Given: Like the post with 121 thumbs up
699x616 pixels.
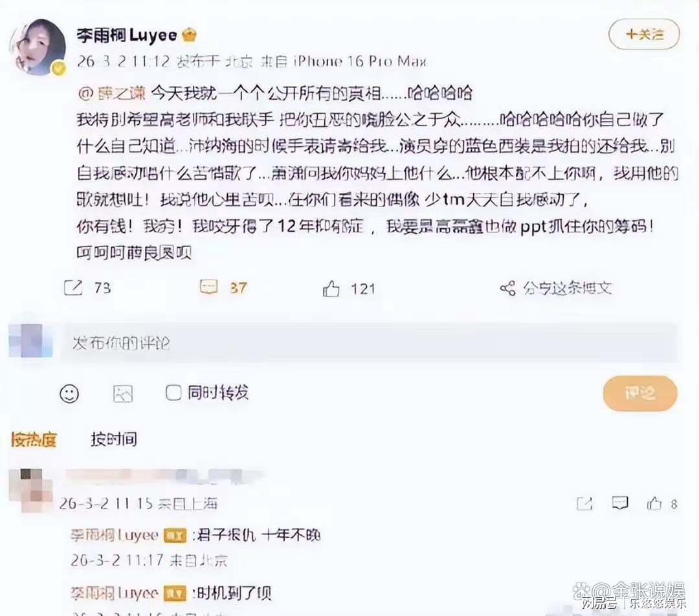Looking at the screenshot, I should pos(331,289).
